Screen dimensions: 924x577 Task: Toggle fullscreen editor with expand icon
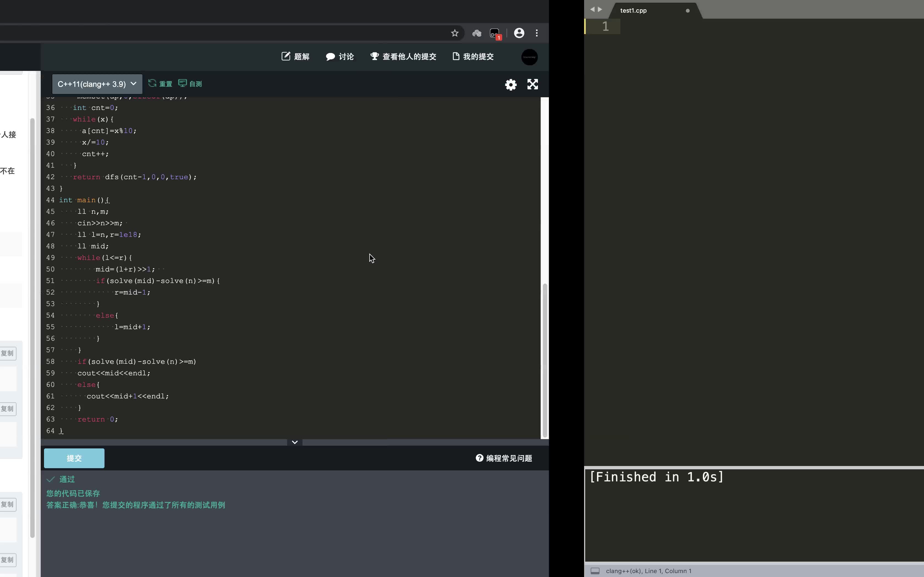pyautogui.click(x=533, y=84)
